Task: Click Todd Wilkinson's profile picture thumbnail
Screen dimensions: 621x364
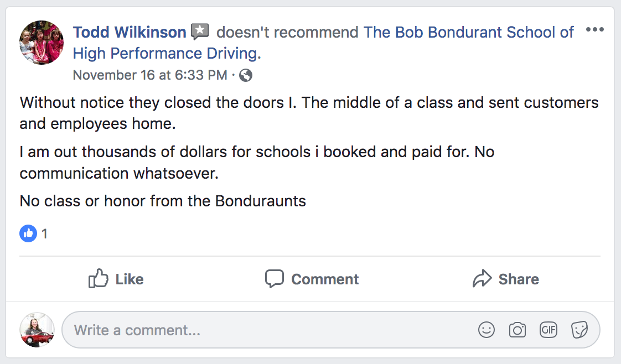Action: pos(42,43)
